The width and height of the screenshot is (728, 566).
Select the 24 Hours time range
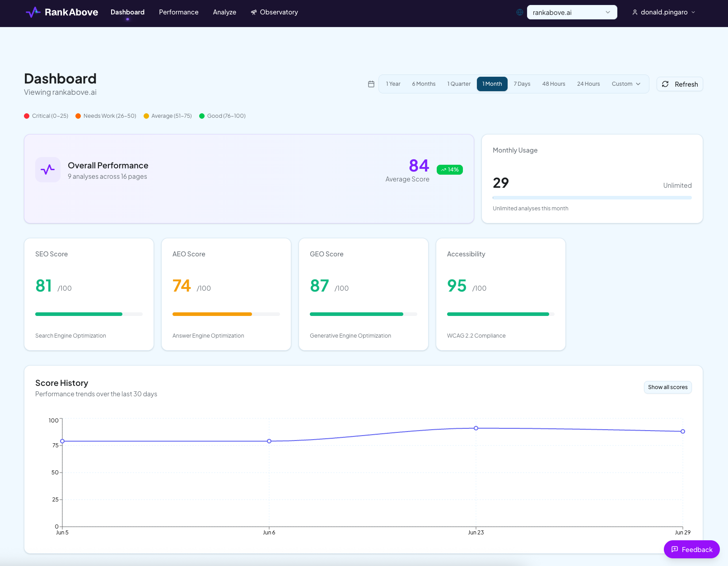coord(588,84)
